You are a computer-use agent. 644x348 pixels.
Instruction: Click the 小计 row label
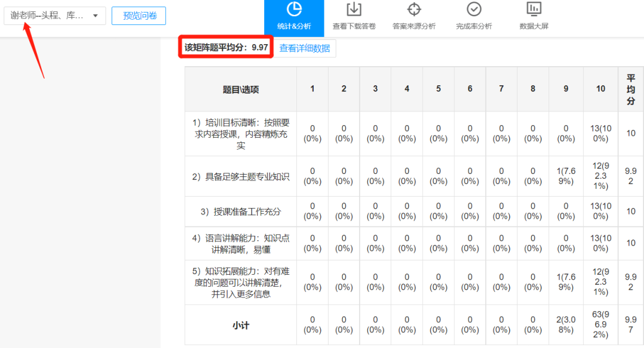click(x=241, y=325)
